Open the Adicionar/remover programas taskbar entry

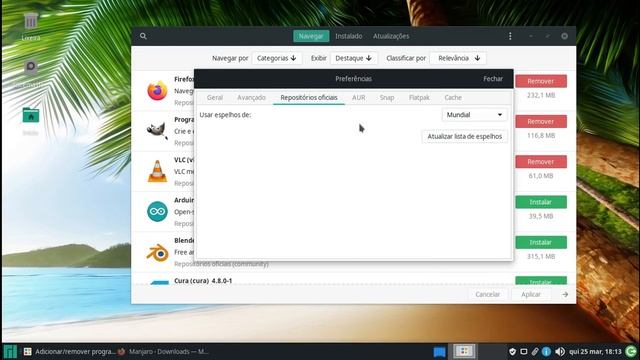69,351
